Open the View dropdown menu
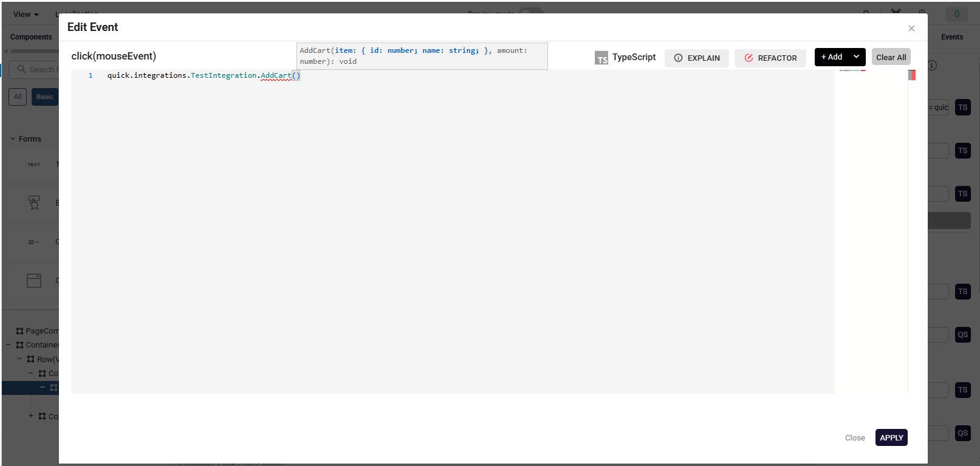 (26, 15)
